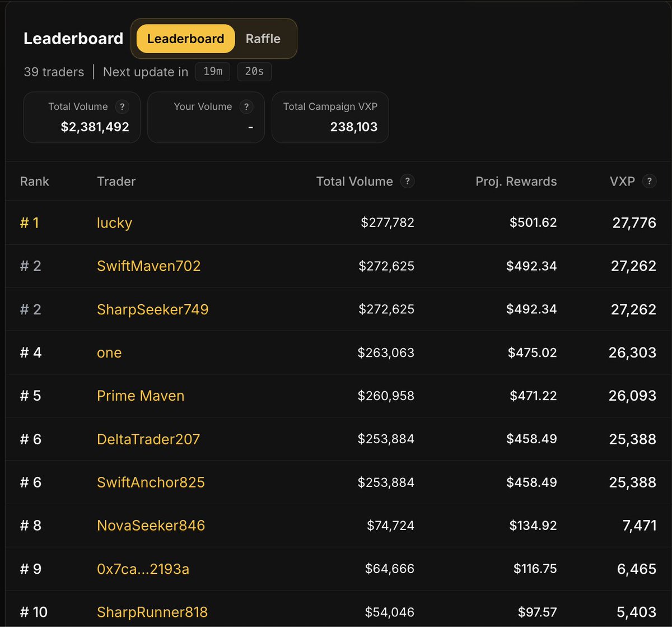Open trader 0x7ca...2193a
The image size is (672, 627).
pyautogui.click(x=143, y=569)
